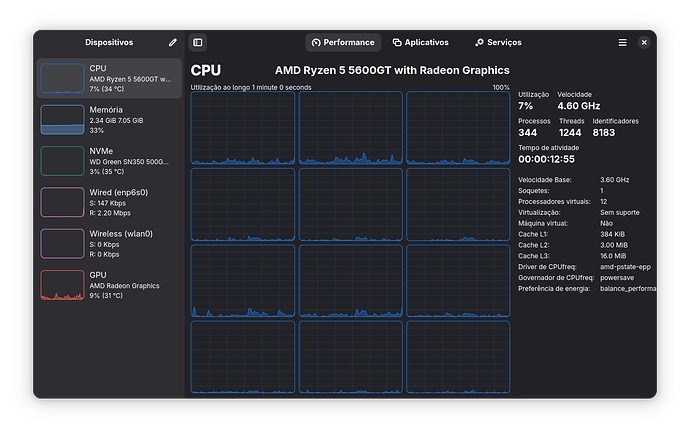The width and height of the screenshot is (690, 434).
Task: Click the GPU red mini graph
Action: tap(62, 285)
